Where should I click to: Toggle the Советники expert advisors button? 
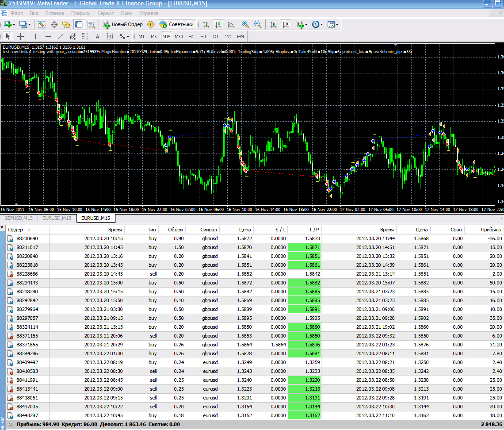point(176,24)
